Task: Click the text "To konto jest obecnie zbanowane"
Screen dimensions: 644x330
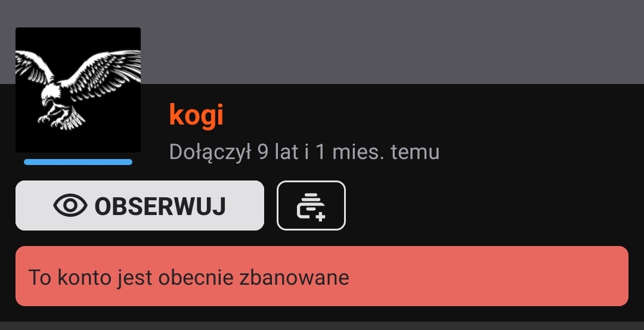Action: [x=188, y=278]
